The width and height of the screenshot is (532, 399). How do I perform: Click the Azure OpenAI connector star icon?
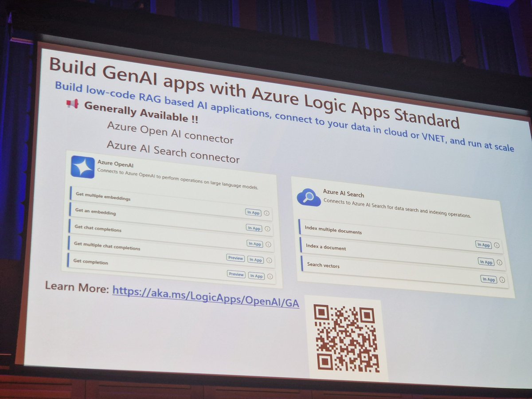click(82, 167)
